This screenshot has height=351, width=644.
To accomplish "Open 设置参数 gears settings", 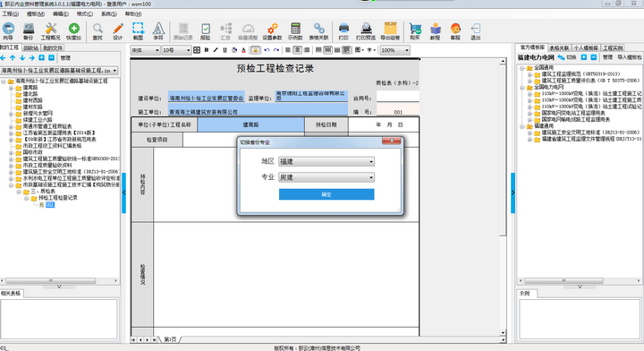I will (272, 31).
